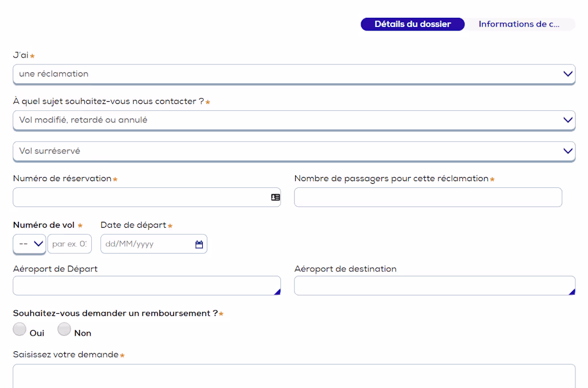Open the flight number prefix dropdown
The height and width of the screenshot is (388, 588).
point(29,244)
